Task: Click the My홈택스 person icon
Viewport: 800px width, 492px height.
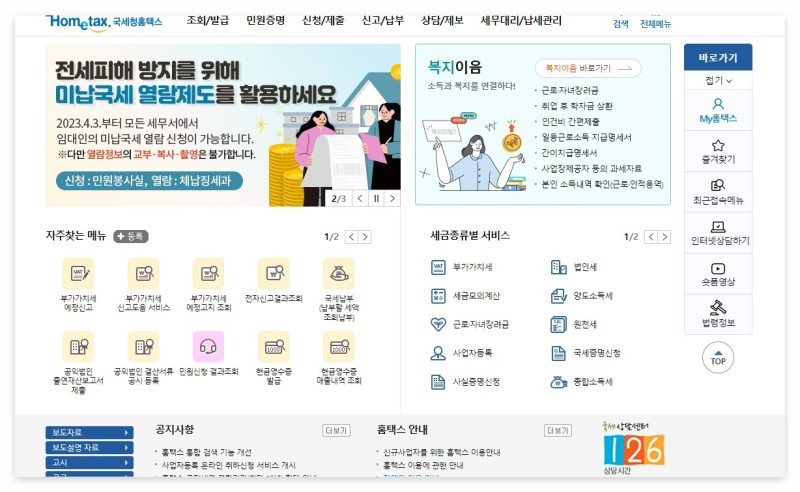Action: click(718, 104)
